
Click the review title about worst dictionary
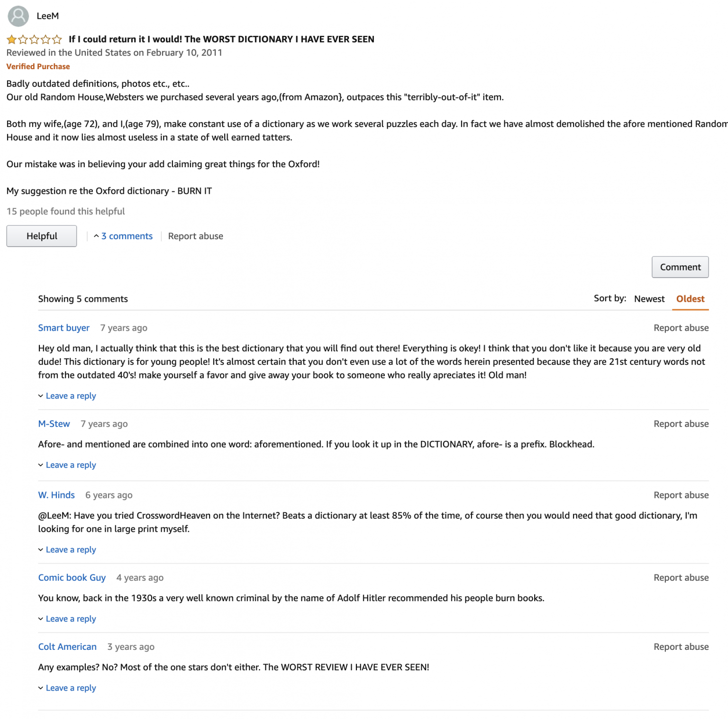[x=222, y=39]
